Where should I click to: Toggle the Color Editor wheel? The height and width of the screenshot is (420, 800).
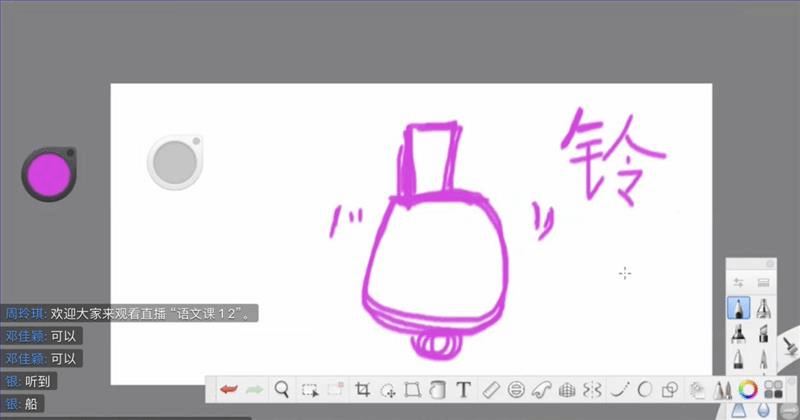point(748,389)
